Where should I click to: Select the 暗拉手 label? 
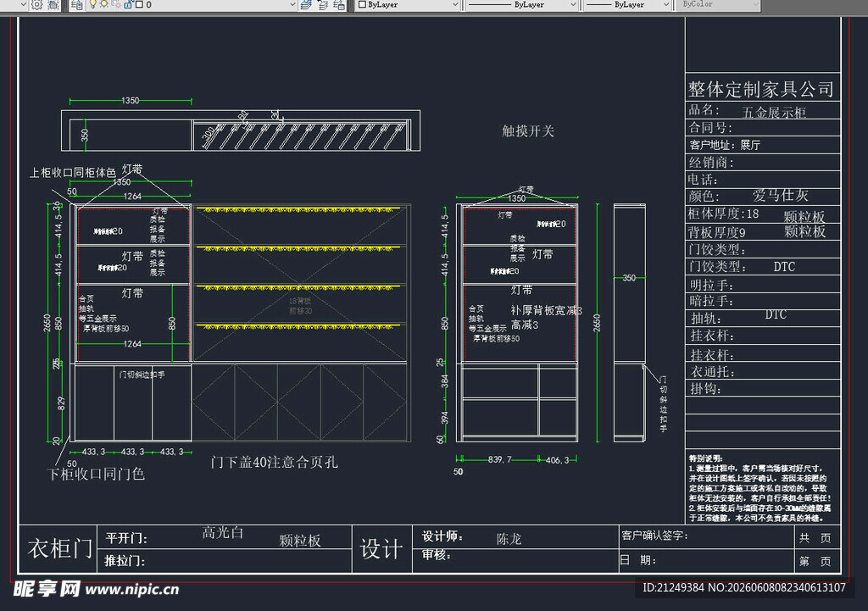[x=711, y=301]
